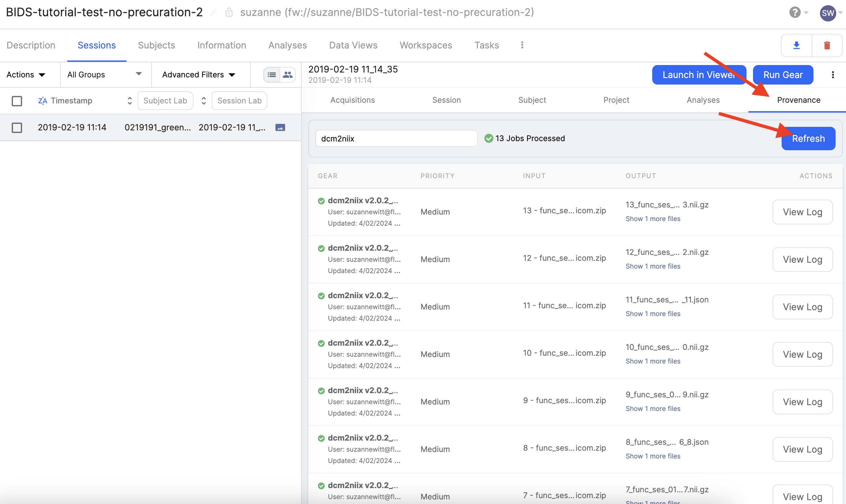
Task: Show 1 more files under 11_func_ses output
Action: [653, 314]
